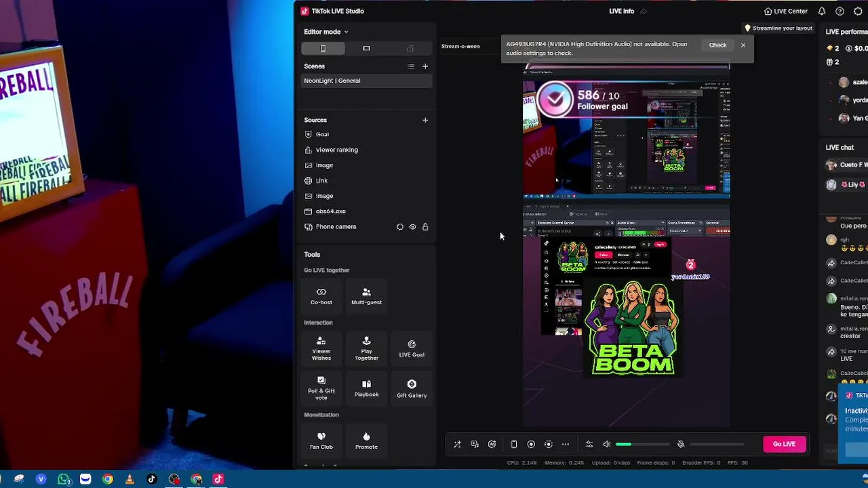Open Chrome from the taskbar
Image resolution: width=868 pixels, height=488 pixels.
pyautogui.click(x=108, y=479)
